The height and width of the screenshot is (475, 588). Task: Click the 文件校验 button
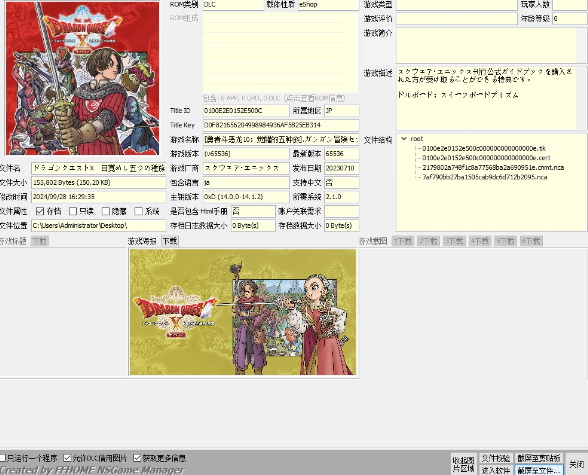click(495, 458)
